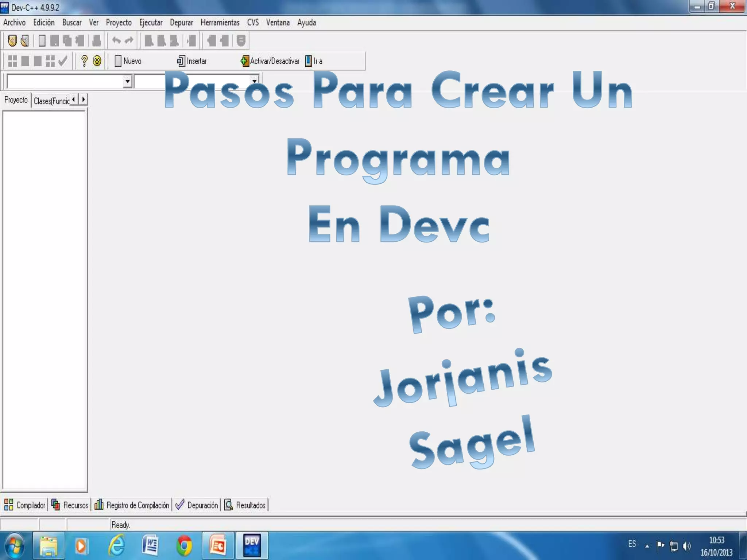Open the Registro de Compilación tab

click(x=132, y=505)
